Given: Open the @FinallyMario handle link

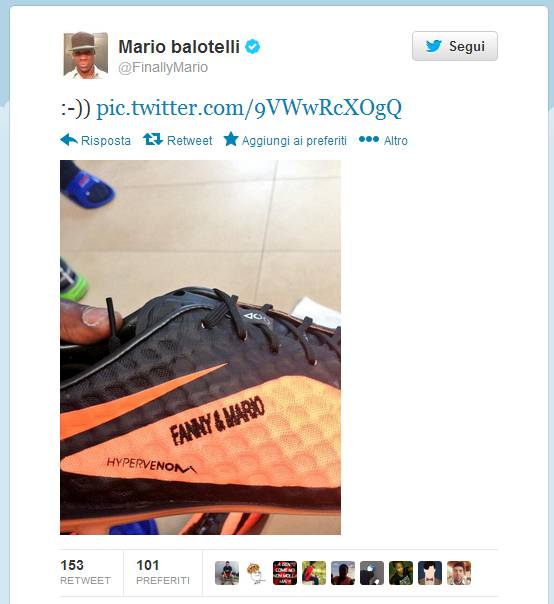Looking at the screenshot, I should 163,67.
